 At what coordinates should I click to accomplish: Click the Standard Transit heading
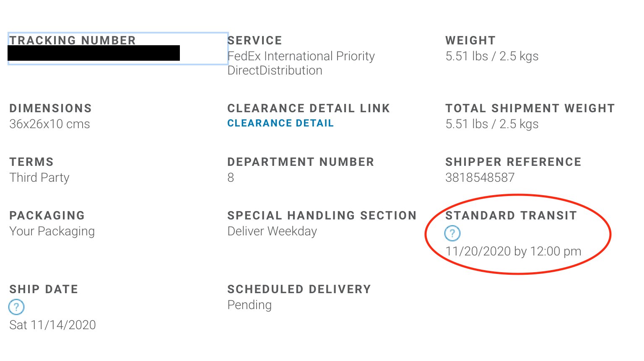click(x=511, y=215)
